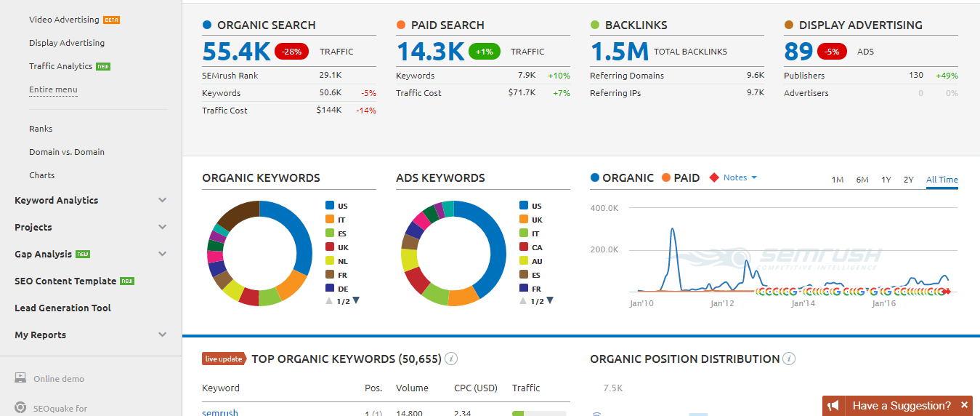Click the Top Organic Keywords info icon
The image size is (980, 416).
click(x=451, y=359)
